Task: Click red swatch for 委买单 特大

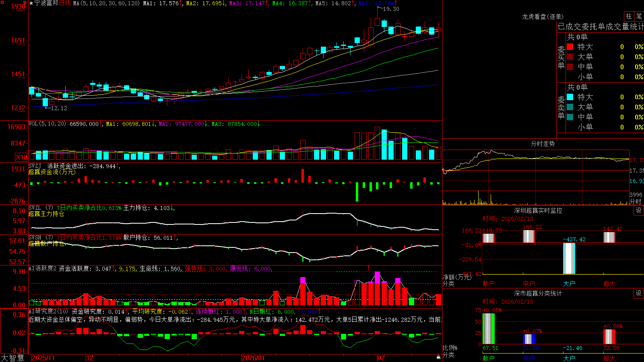Action: coord(570,47)
